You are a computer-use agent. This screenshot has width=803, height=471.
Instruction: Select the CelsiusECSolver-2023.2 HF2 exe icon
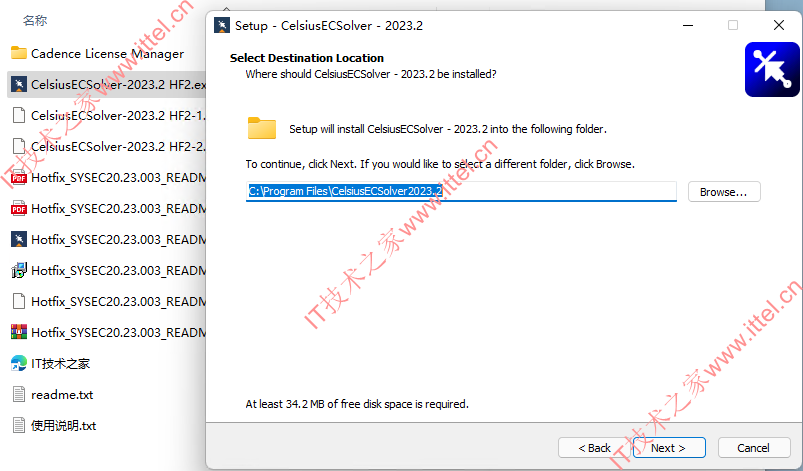pos(19,84)
